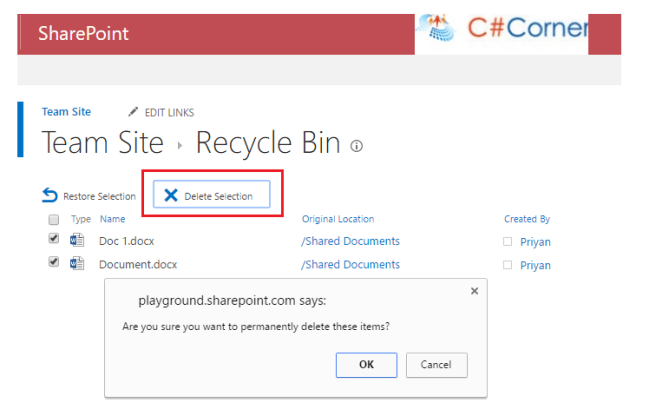The image size is (650, 416).
Task: Click the pencil icon for Edit Links
Action: point(134,112)
